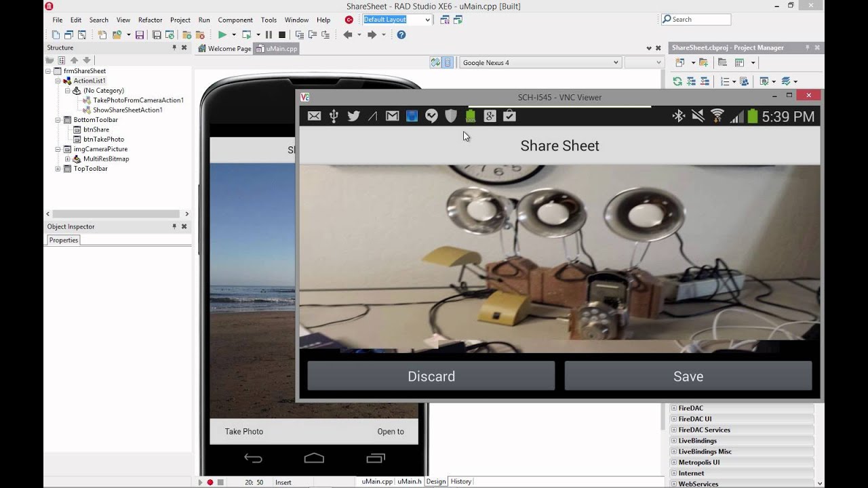Switch to the History bottom tab

pos(460,481)
